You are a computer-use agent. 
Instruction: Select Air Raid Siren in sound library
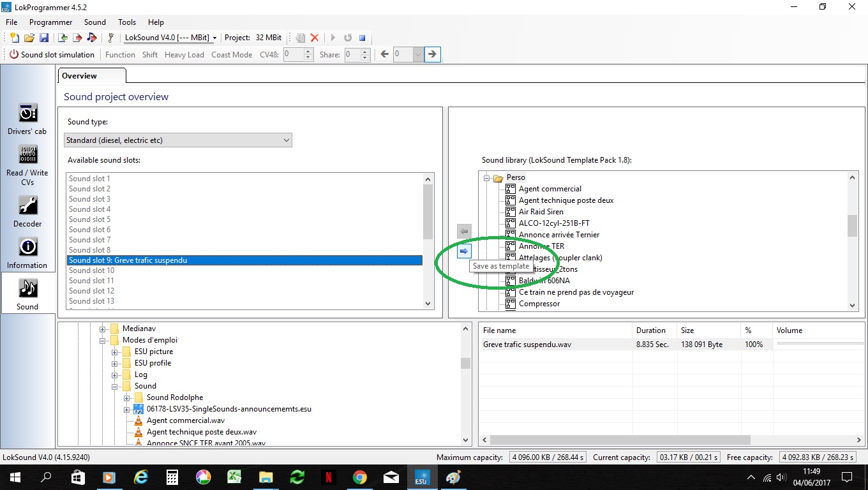(541, 212)
